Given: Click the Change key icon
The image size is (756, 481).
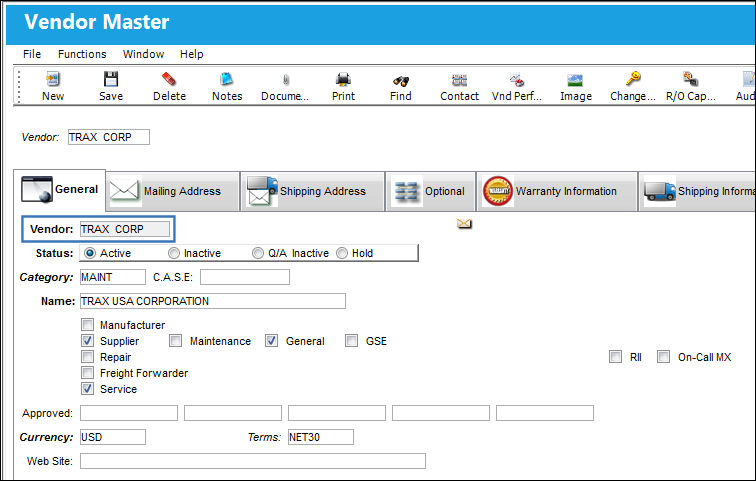Looking at the screenshot, I should click(633, 79).
